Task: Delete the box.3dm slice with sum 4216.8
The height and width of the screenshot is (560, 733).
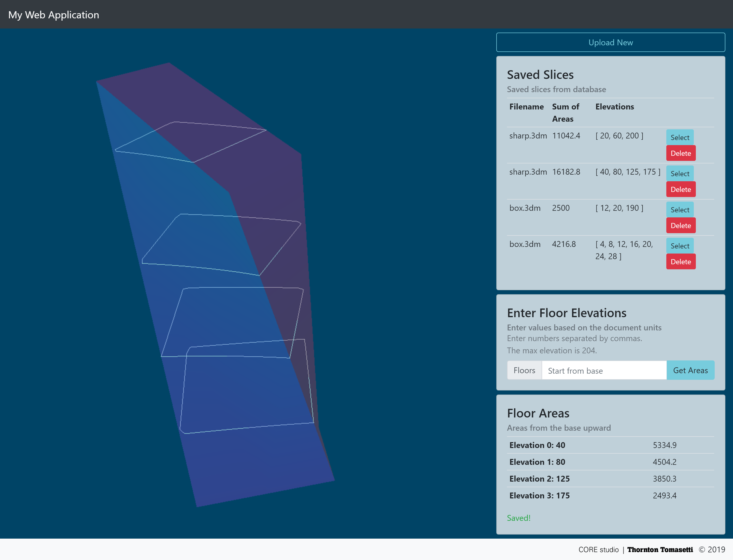Action: (x=680, y=262)
